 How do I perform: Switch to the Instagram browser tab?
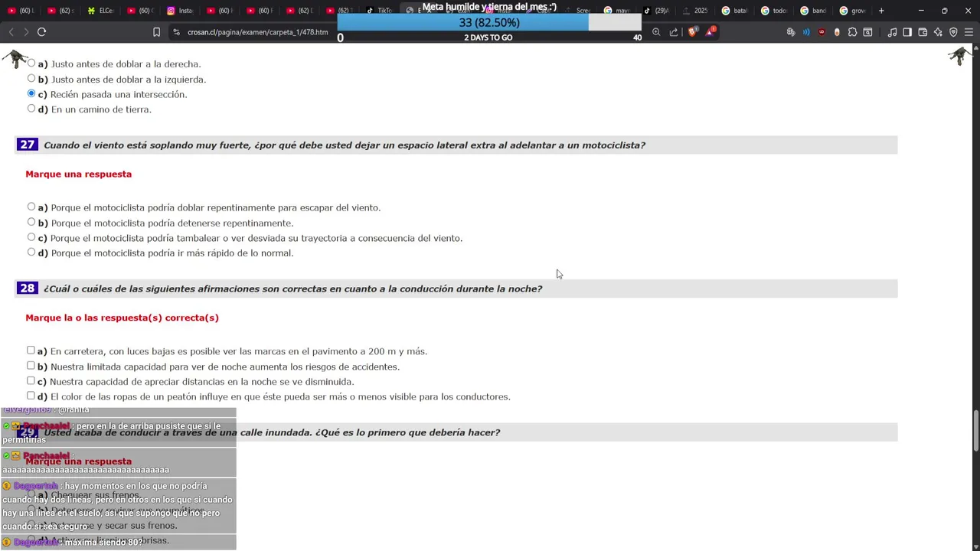[x=180, y=11]
